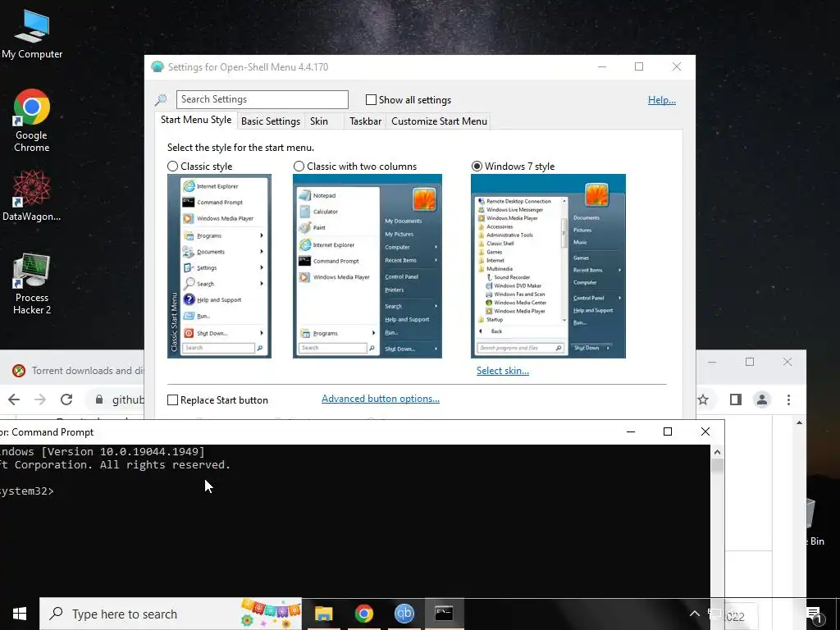Close the Open-Shell settings window

[677, 67]
